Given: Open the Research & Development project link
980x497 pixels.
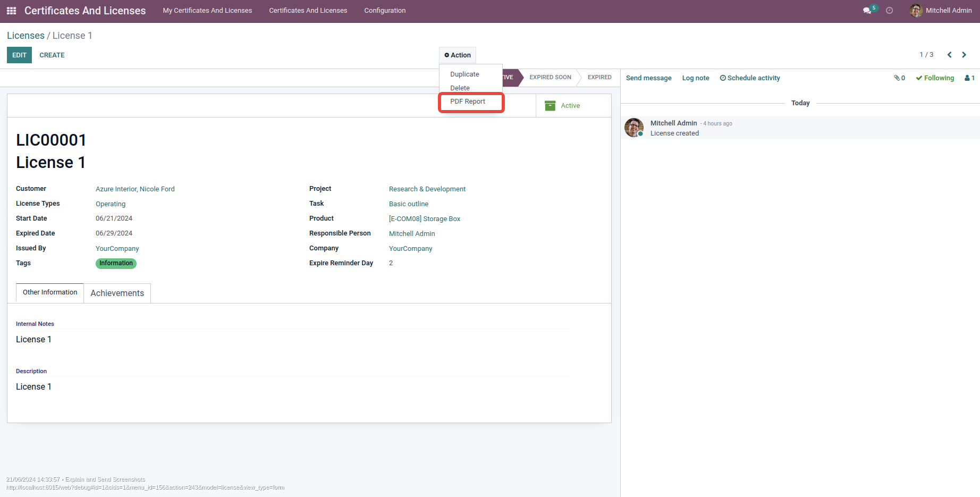Looking at the screenshot, I should coord(427,189).
